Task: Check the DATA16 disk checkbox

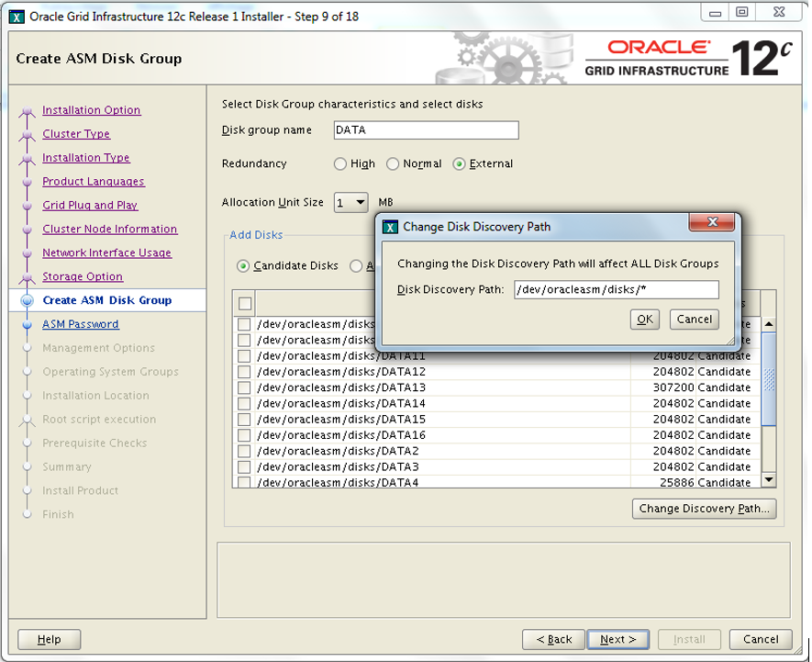Action: coord(244,435)
